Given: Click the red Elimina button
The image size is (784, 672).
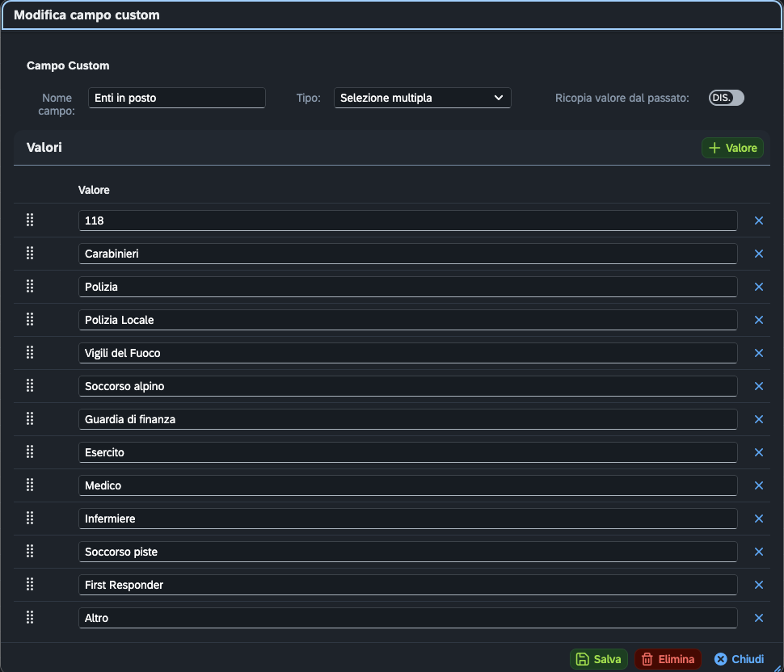Looking at the screenshot, I should click(x=668, y=659).
